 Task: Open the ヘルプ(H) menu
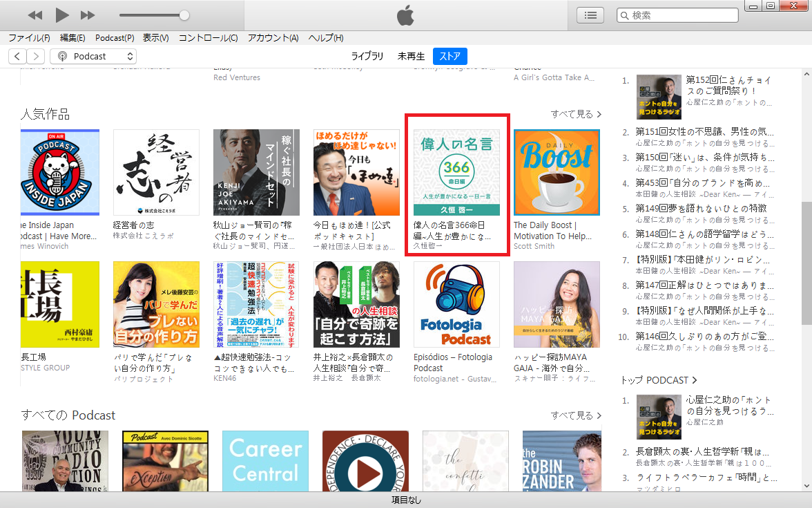tap(326, 38)
